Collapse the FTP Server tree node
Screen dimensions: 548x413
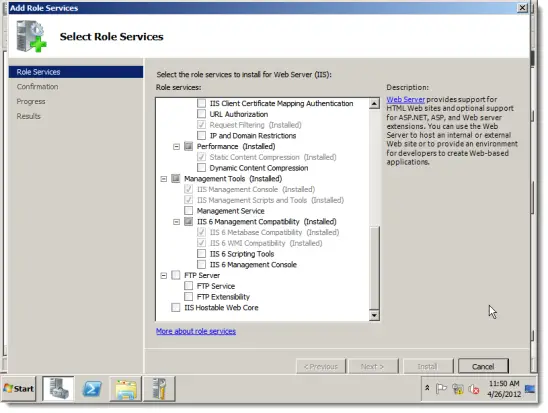coord(164,276)
